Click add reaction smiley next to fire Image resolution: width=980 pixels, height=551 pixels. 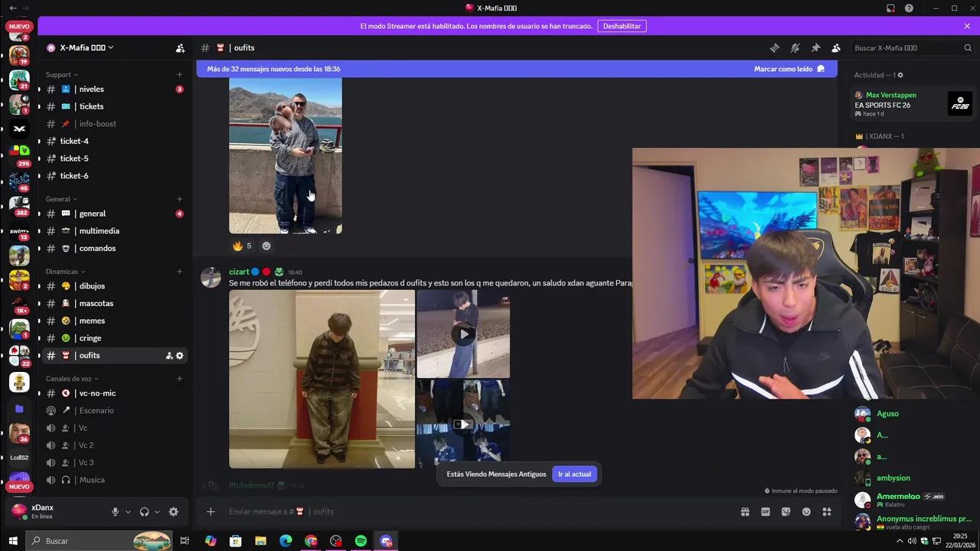point(266,246)
